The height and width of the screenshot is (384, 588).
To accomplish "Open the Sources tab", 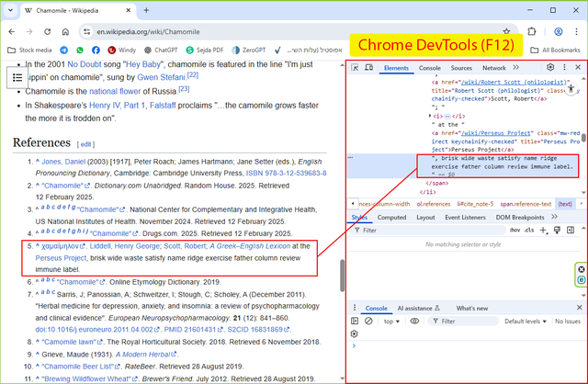I will (461, 68).
